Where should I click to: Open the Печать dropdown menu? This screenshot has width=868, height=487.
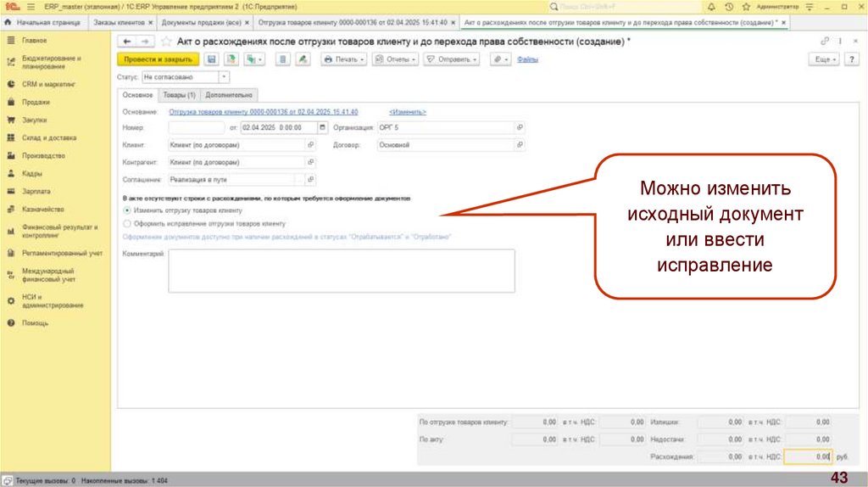click(x=343, y=59)
